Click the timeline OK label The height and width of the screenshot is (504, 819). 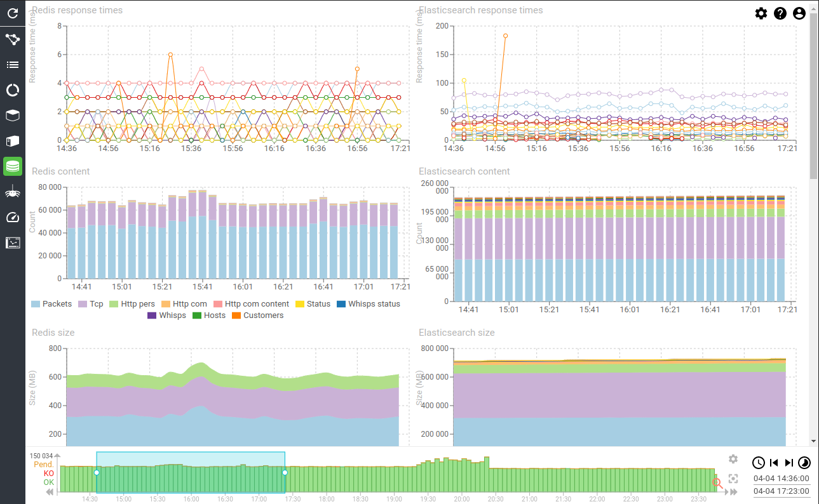click(49, 482)
